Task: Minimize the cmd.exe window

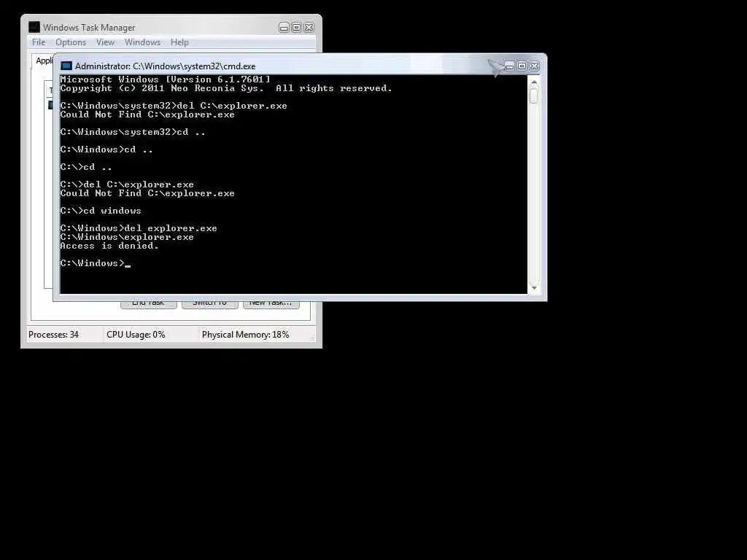Action: coord(509,66)
